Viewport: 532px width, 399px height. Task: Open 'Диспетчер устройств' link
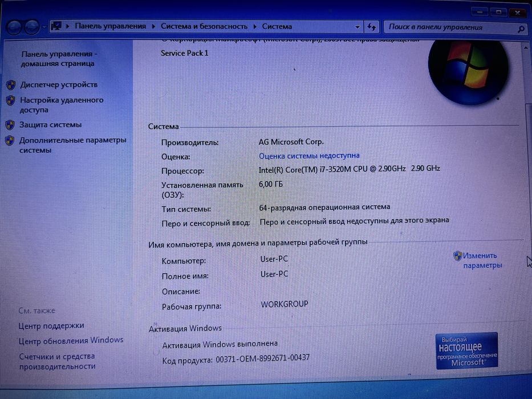pos(59,84)
